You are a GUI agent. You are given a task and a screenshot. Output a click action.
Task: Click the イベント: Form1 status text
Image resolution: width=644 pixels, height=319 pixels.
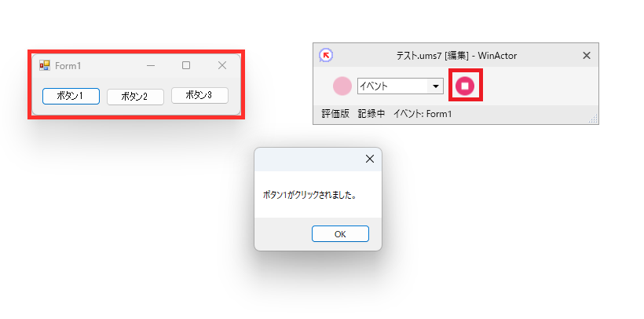(423, 114)
